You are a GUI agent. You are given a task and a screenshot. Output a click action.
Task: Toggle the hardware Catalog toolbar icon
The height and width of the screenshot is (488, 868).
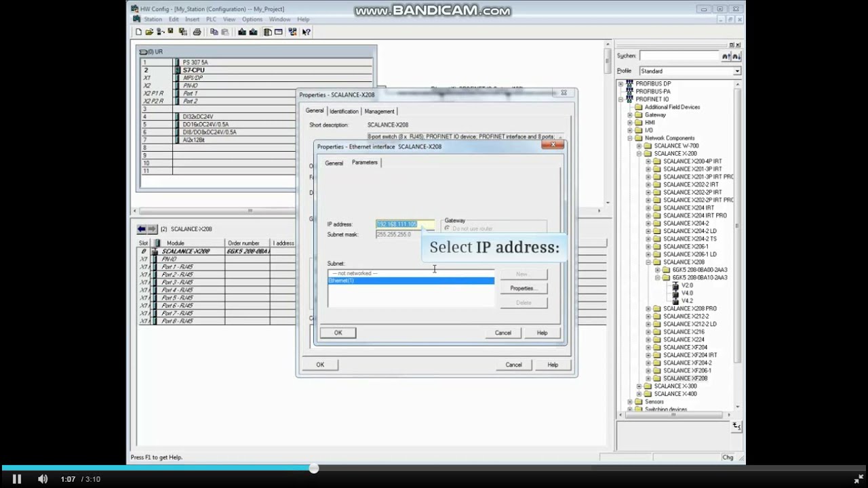tap(268, 31)
